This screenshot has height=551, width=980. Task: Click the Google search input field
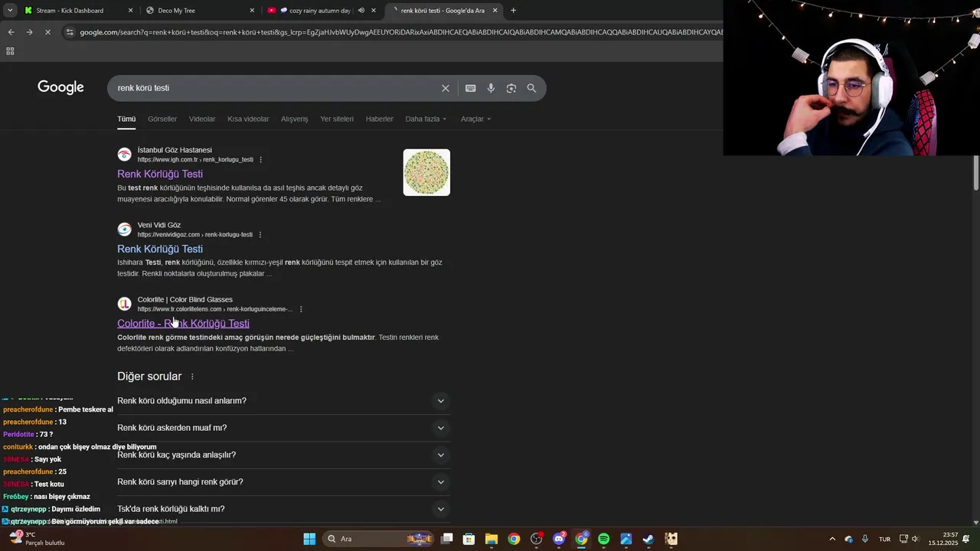276,88
